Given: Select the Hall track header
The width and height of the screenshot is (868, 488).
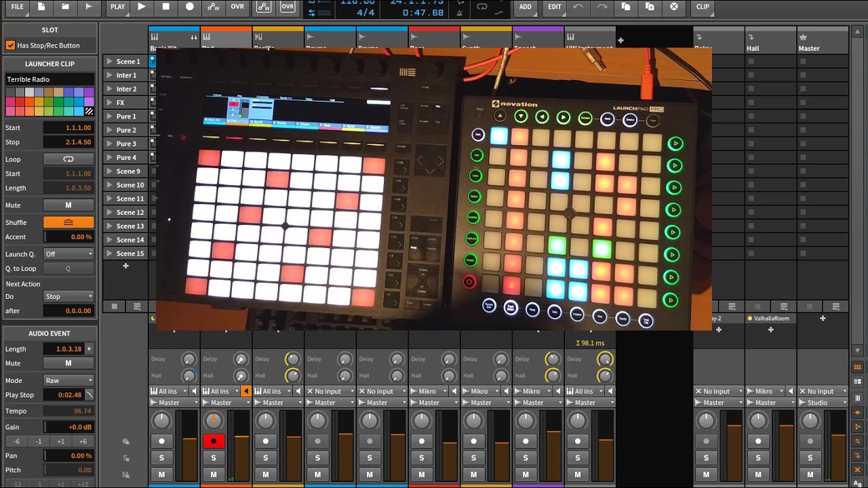Looking at the screenshot, I should [770, 41].
